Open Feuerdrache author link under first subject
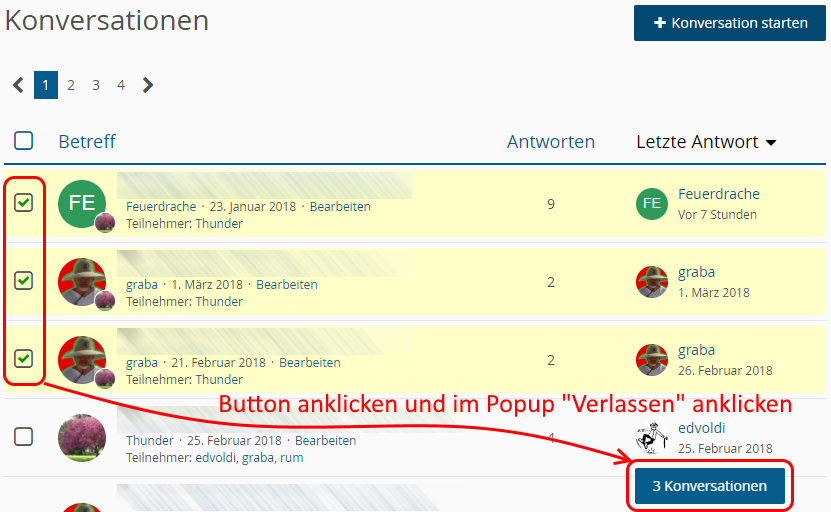Screen dimensions: 831x512 pos(161,207)
